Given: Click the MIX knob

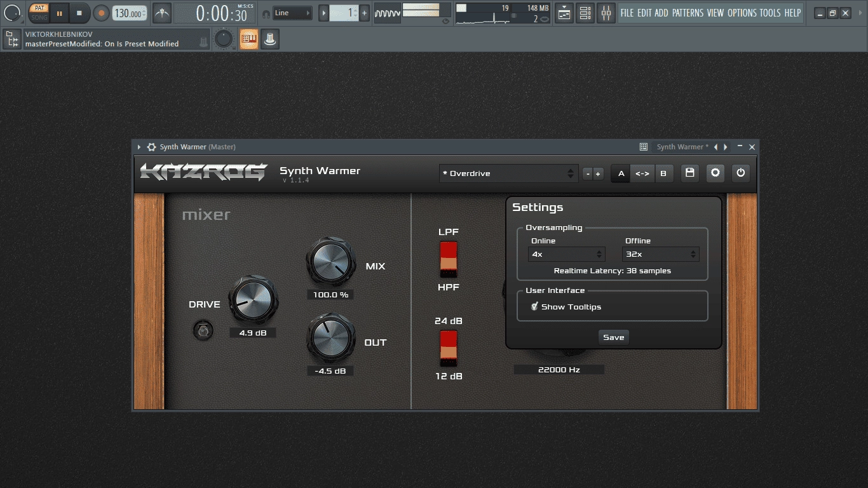Looking at the screenshot, I should (331, 262).
